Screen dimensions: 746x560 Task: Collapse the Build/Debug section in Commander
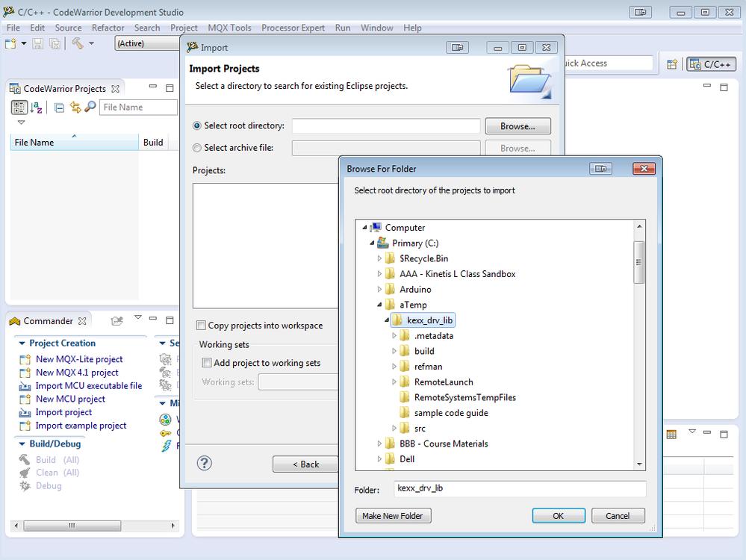(22, 444)
